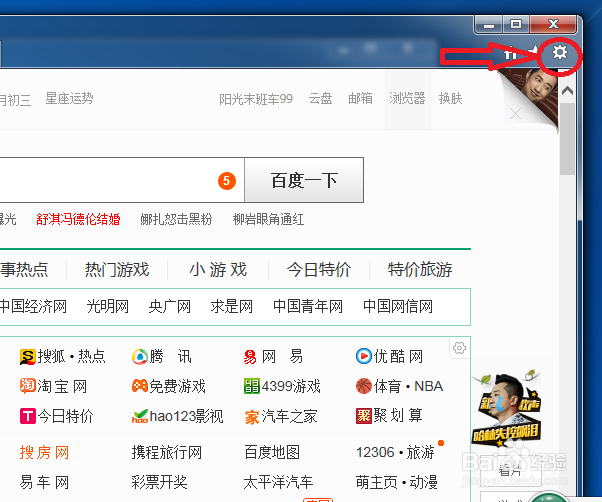
Task: Open 搜狐·热点 link
Action: tap(71, 357)
